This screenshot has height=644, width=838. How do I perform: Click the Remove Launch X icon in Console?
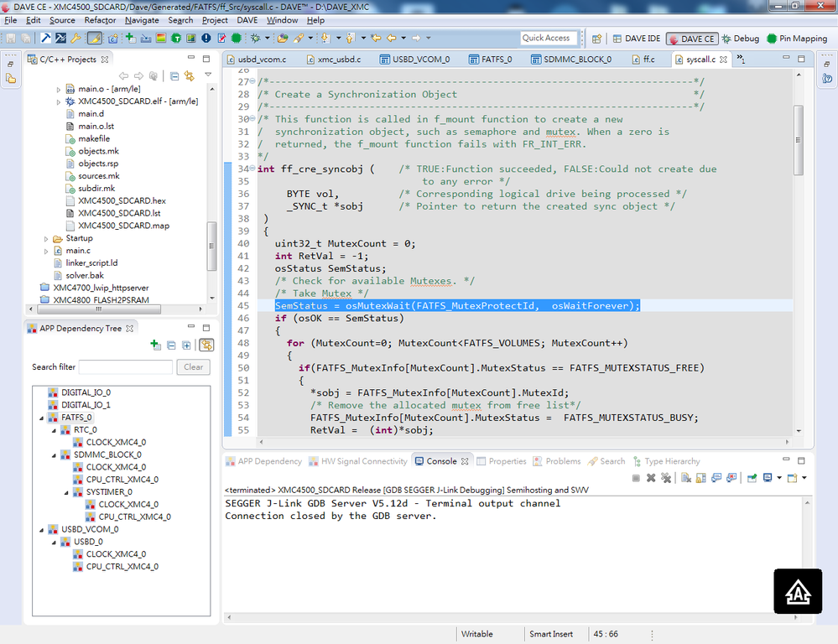point(651,478)
